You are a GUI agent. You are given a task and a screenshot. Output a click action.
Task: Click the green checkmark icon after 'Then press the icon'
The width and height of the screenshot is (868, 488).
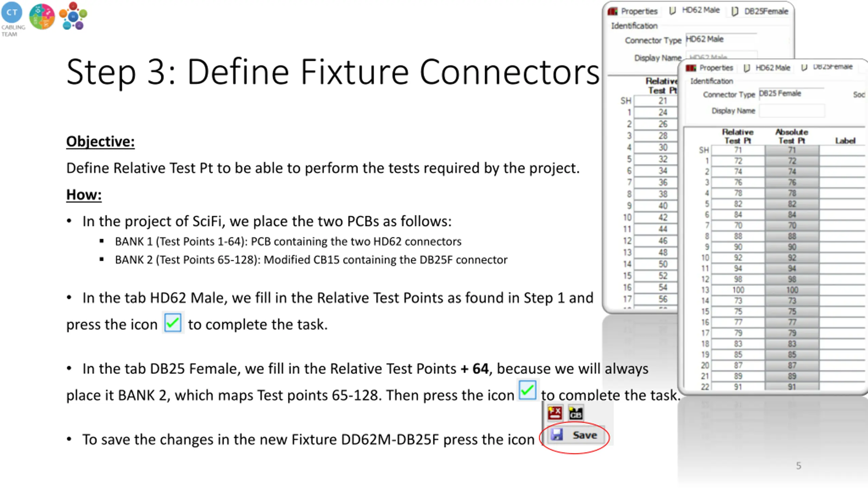pyautogui.click(x=528, y=390)
